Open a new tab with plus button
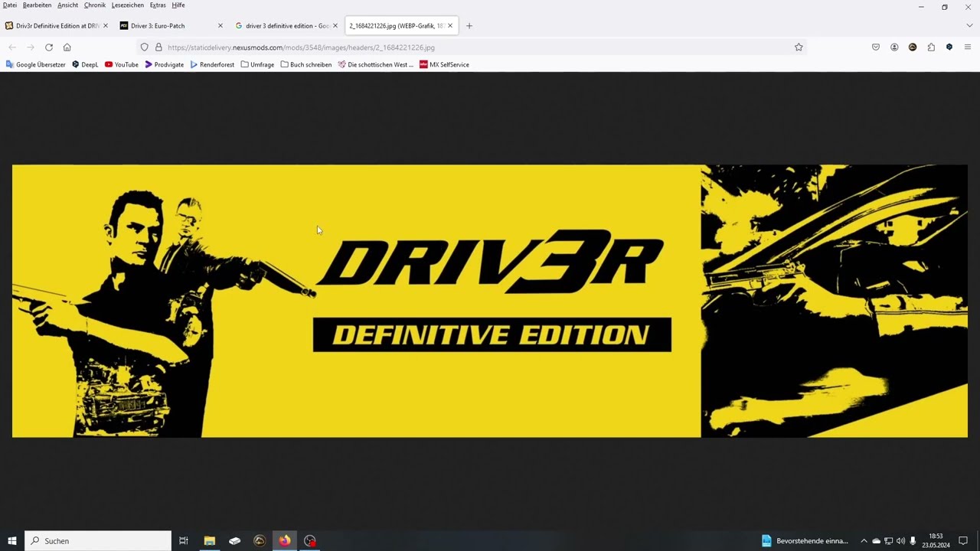This screenshot has height=551, width=980. 469,26
